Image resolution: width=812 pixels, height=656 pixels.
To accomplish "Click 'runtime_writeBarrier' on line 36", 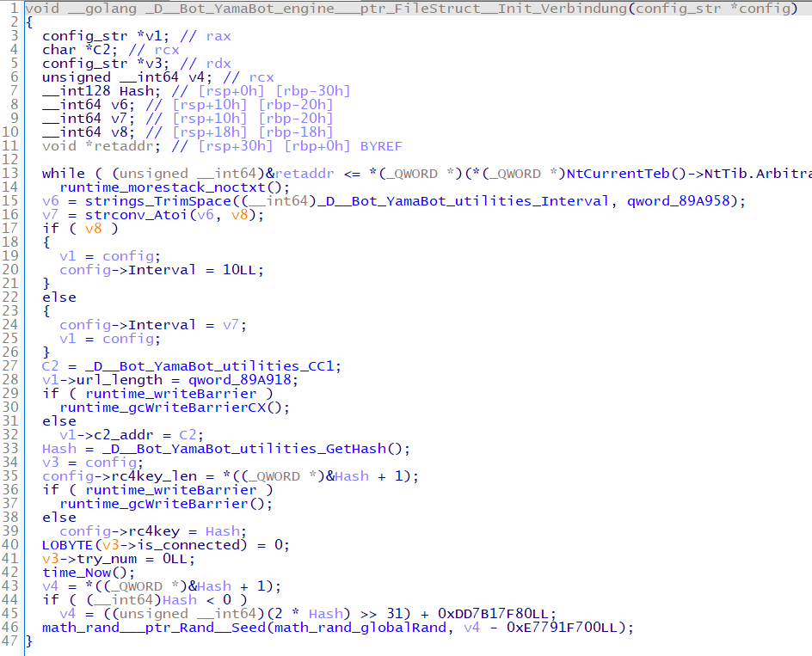I will 171,490.
